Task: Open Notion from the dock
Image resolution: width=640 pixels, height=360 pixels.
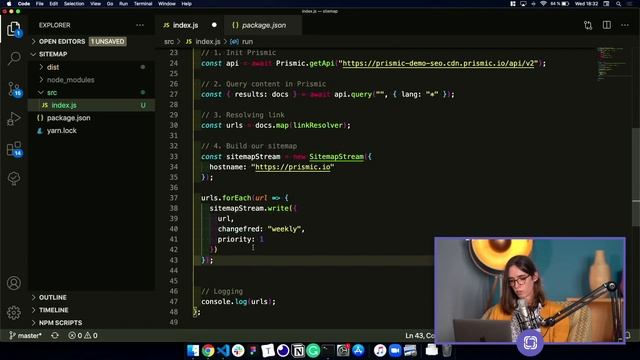Action: (298, 350)
